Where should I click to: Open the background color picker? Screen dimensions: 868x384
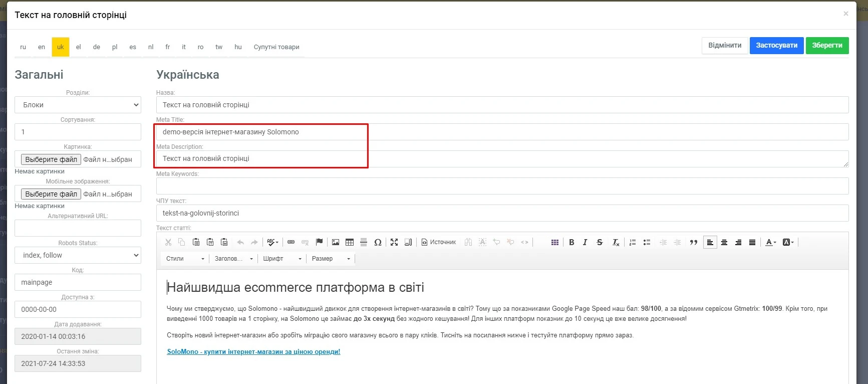click(788, 242)
